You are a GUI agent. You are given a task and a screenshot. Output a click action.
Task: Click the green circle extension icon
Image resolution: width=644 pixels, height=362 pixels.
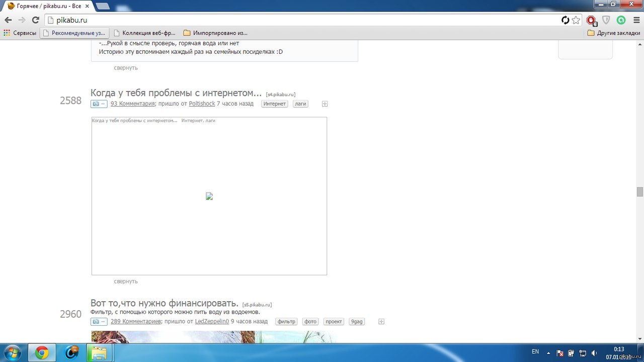coord(621,20)
